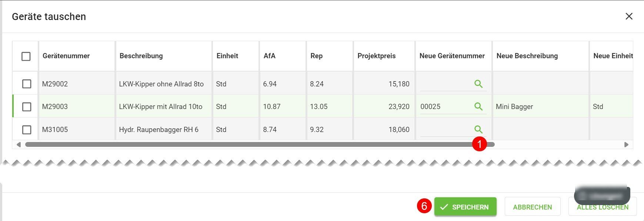The image size is (644, 221).
Task: Click search icon in M29002 row
Action: [478, 84]
